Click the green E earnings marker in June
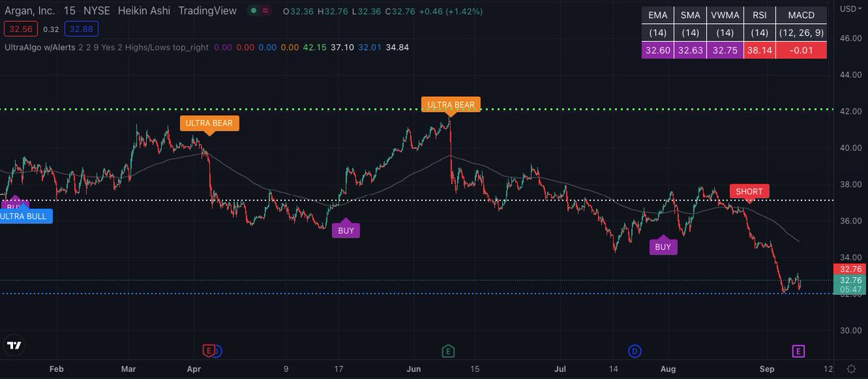This screenshot has height=379, width=868. [448, 351]
